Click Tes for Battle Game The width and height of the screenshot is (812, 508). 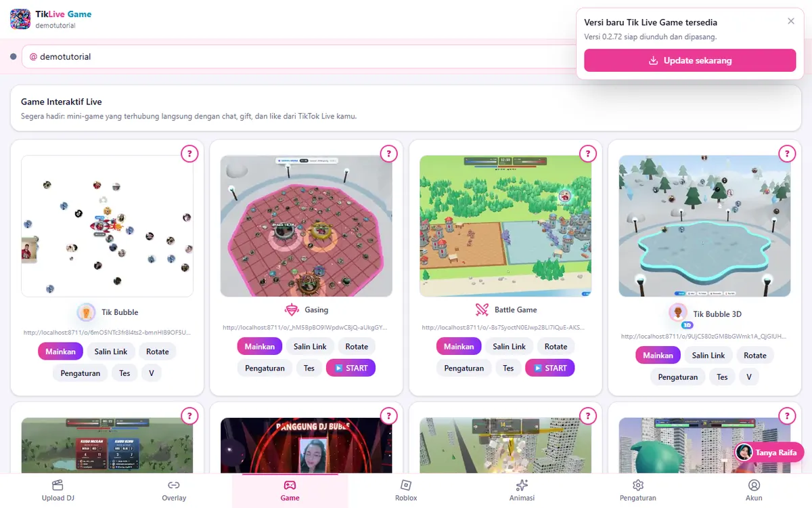[508, 368]
